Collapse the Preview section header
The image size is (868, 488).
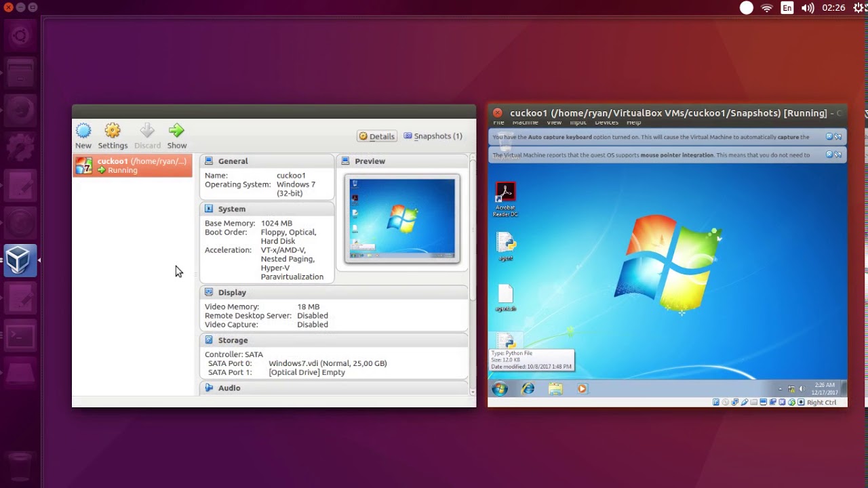pos(402,161)
